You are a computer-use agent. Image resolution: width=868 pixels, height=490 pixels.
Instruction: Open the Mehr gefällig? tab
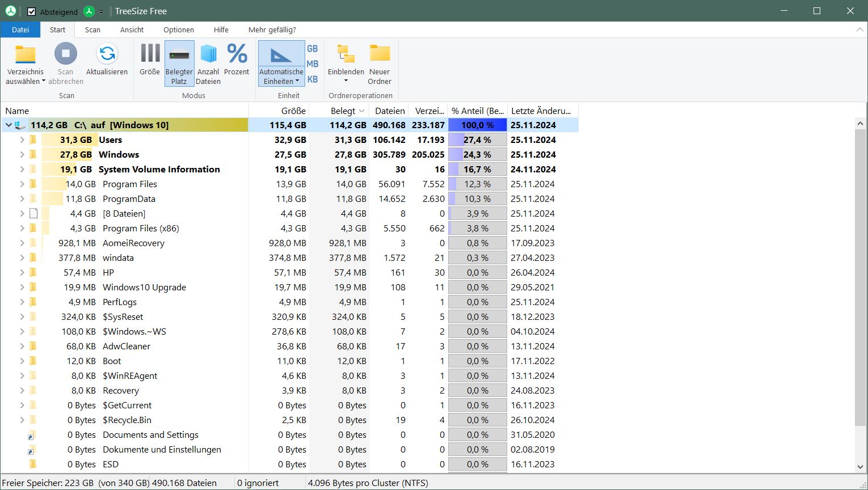coord(272,29)
